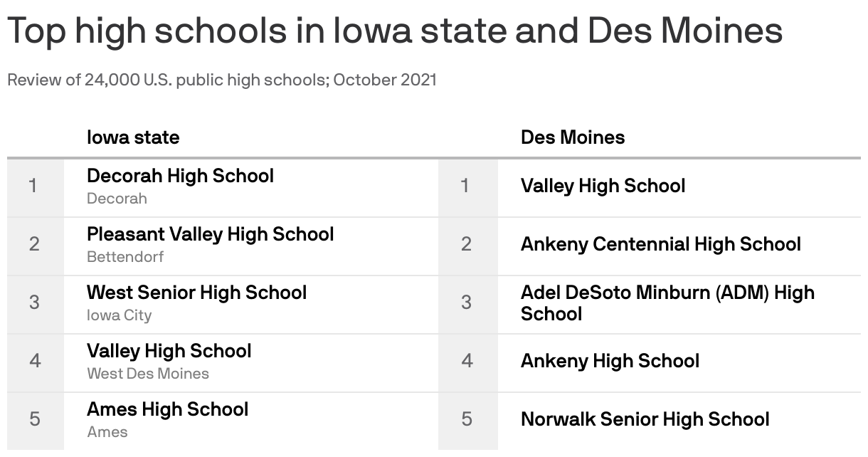Select Decorah High School entry
The height and width of the screenshot is (457, 868).
pos(180,176)
